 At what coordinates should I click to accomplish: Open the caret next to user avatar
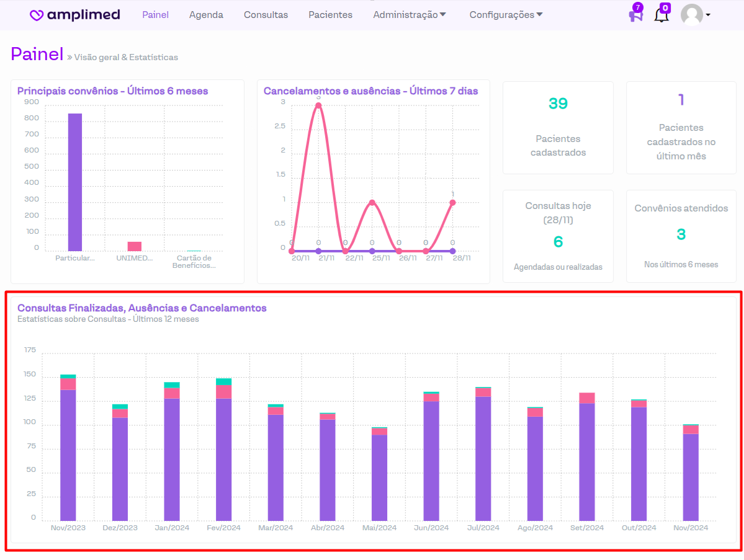tap(708, 15)
